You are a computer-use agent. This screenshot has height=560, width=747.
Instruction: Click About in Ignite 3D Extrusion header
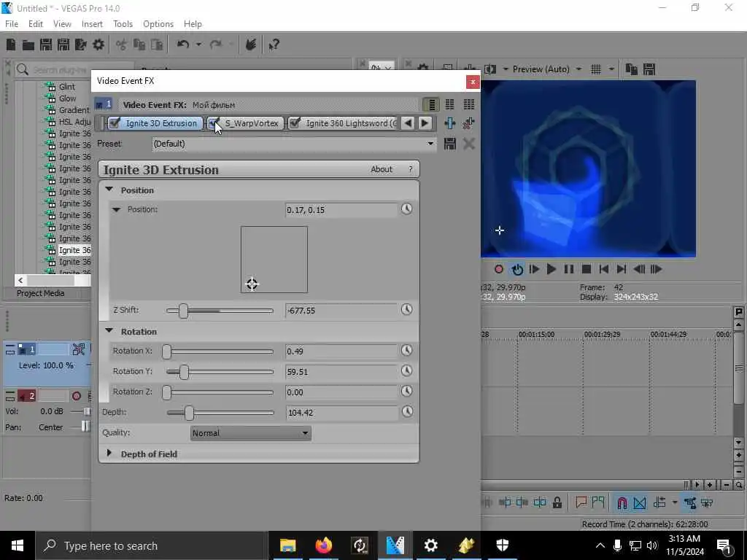[x=382, y=169]
